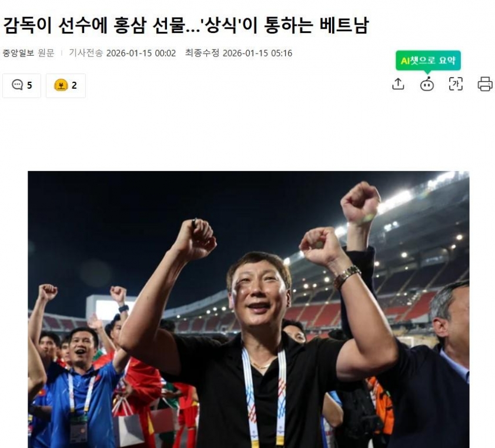
Task: Click the '최종수정' label text
Action: point(202,53)
